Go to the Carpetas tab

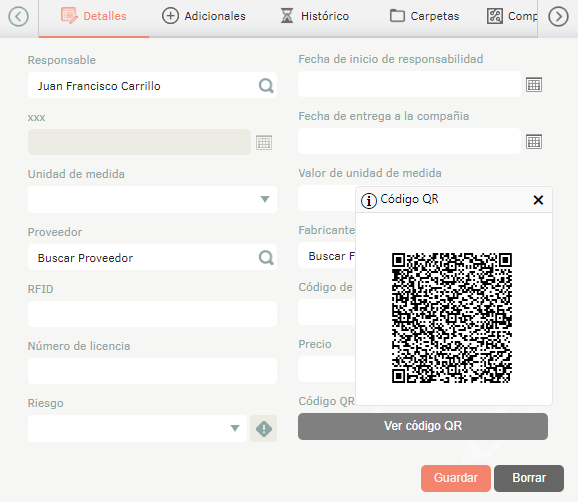click(424, 16)
